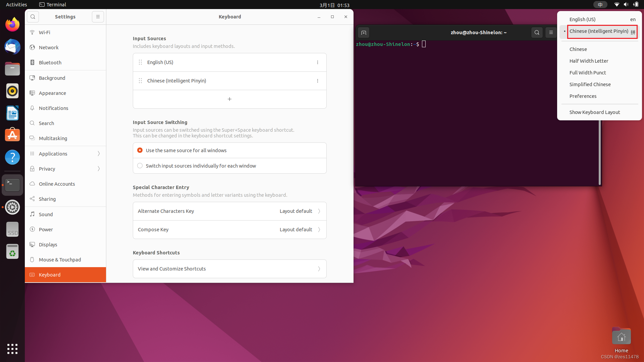The width and height of the screenshot is (644, 362).
Task: Launch Firefox from the dock
Action: [x=12, y=24]
